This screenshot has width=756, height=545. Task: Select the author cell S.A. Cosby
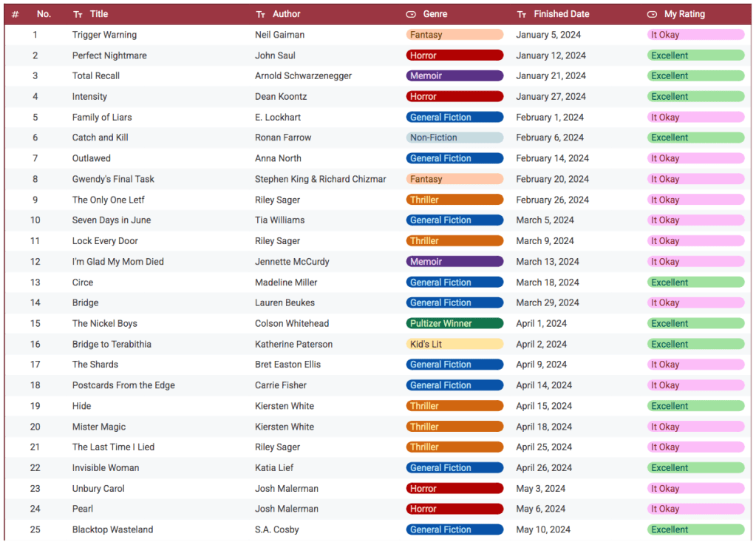pos(276,529)
